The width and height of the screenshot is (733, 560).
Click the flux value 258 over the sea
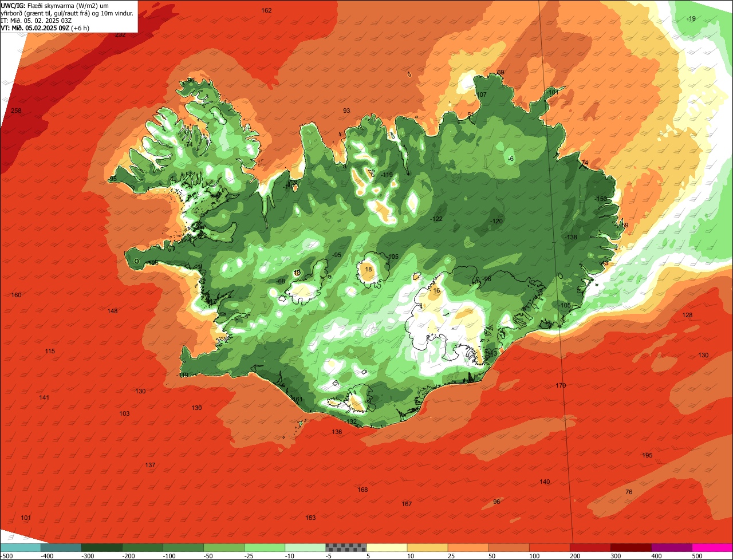[x=16, y=111]
